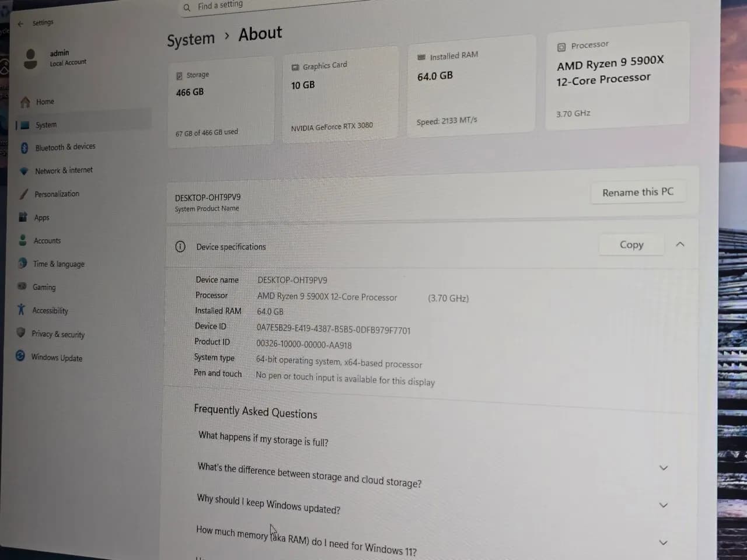
Task: Click the Personalization paintbrush icon
Action: (x=23, y=194)
